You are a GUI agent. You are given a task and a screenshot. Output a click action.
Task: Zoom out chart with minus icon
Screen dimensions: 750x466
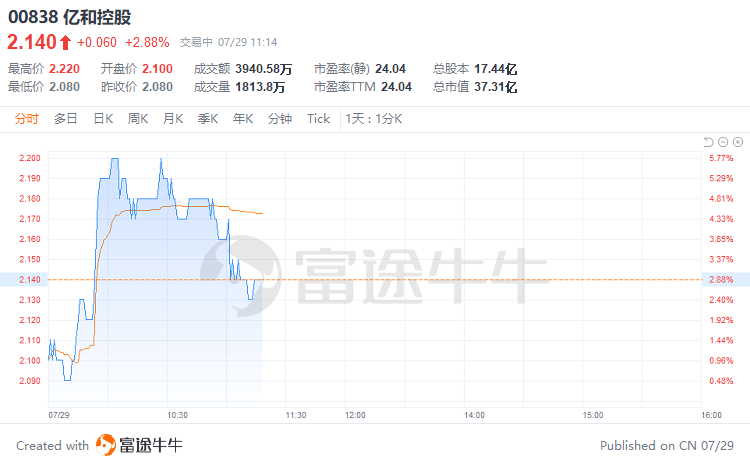[723, 142]
